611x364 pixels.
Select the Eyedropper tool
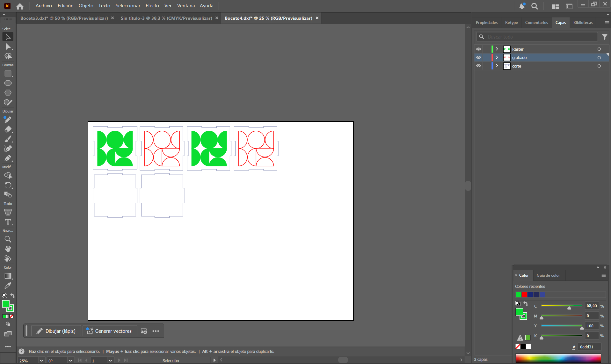click(8, 286)
